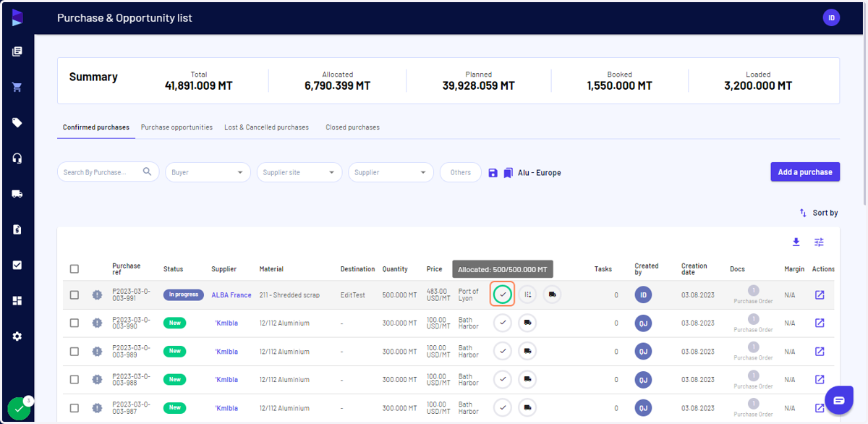Open the shopping cart purchases sidebar icon
Viewport: 868px width, 424px height.
(17, 87)
